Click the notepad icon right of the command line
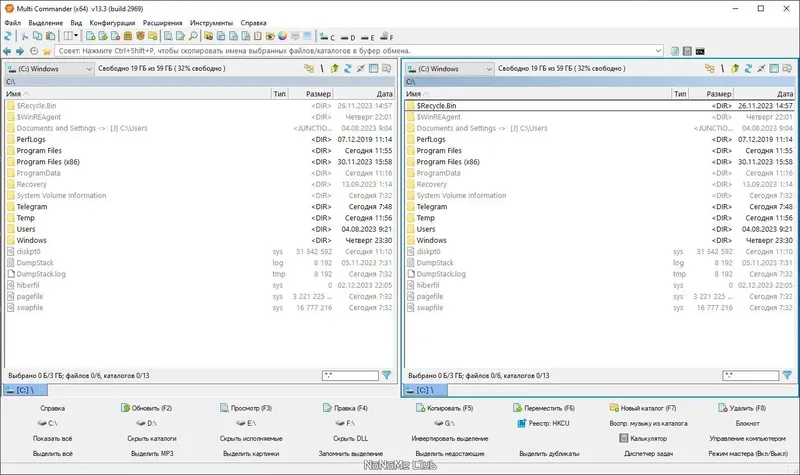 click(x=674, y=51)
